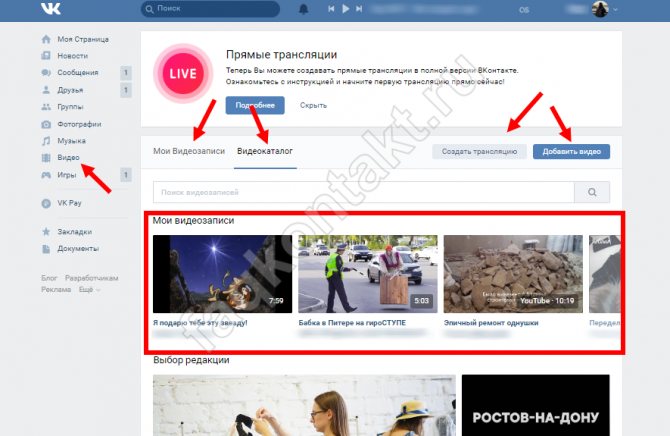Screen dimensions: 670x436
Task: Click the Игры counter badge
Action: coord(126,175)
